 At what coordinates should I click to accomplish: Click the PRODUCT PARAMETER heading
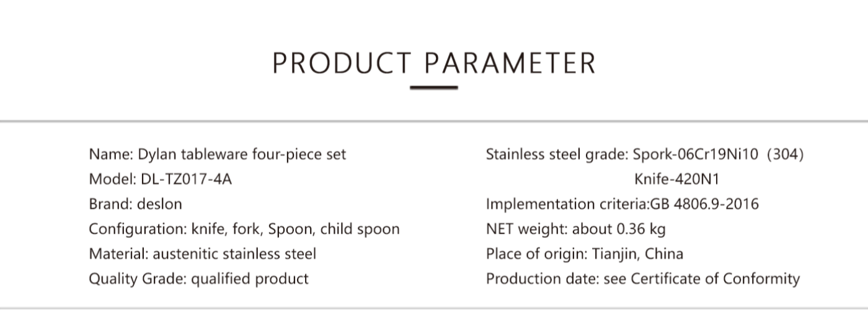[x=434, y=63]
